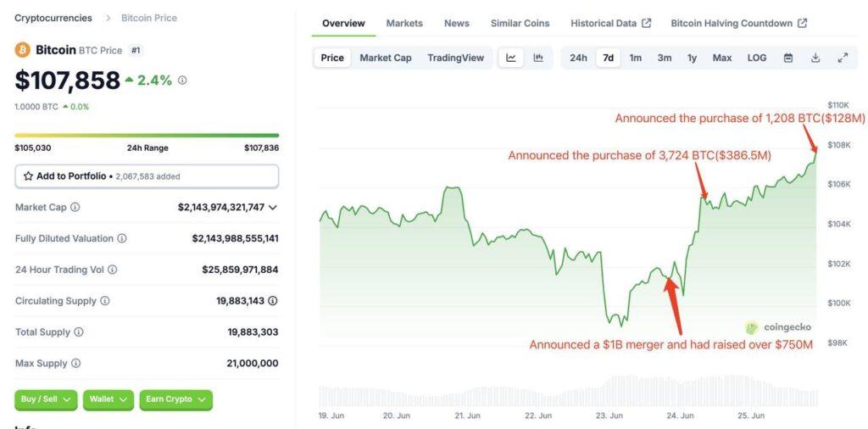Expand chart to fullscreen icon

(x=843, y=58)
